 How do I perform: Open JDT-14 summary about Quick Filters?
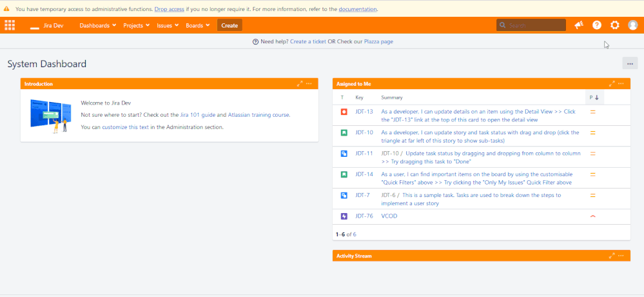477,179
